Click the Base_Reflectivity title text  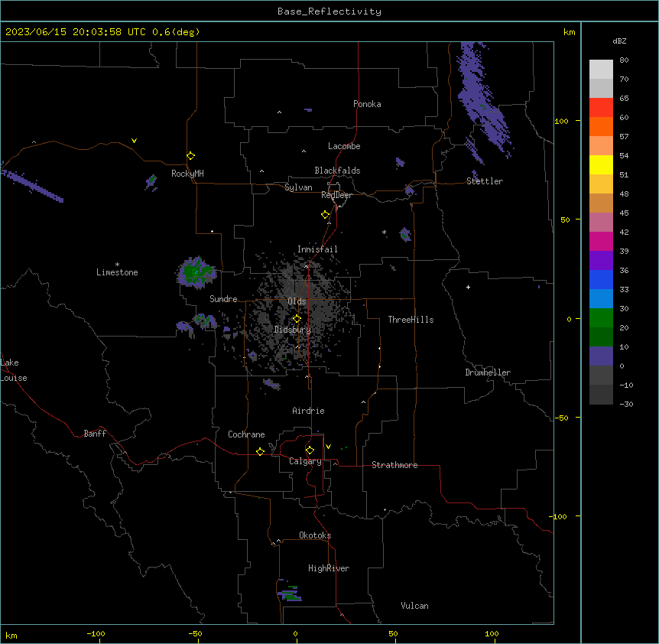coord(329,11)
